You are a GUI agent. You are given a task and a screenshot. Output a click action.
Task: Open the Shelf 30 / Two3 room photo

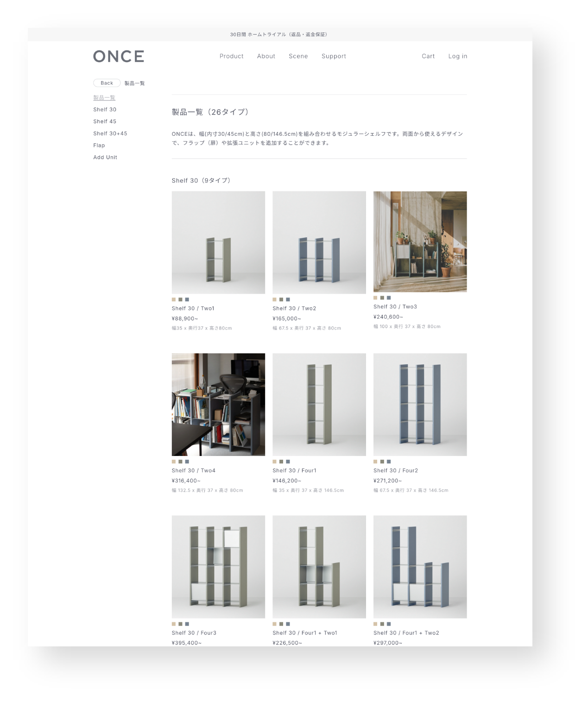coord(420,241)
